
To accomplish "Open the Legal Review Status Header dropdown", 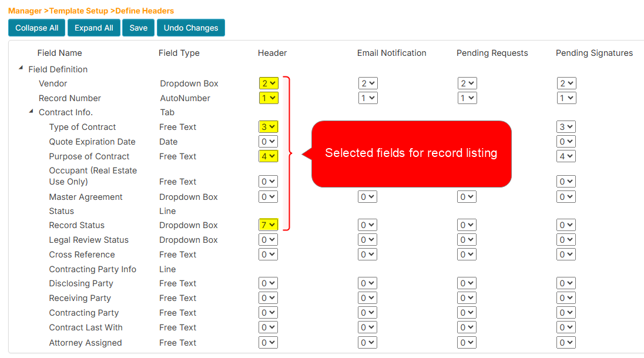I will 268,239.
